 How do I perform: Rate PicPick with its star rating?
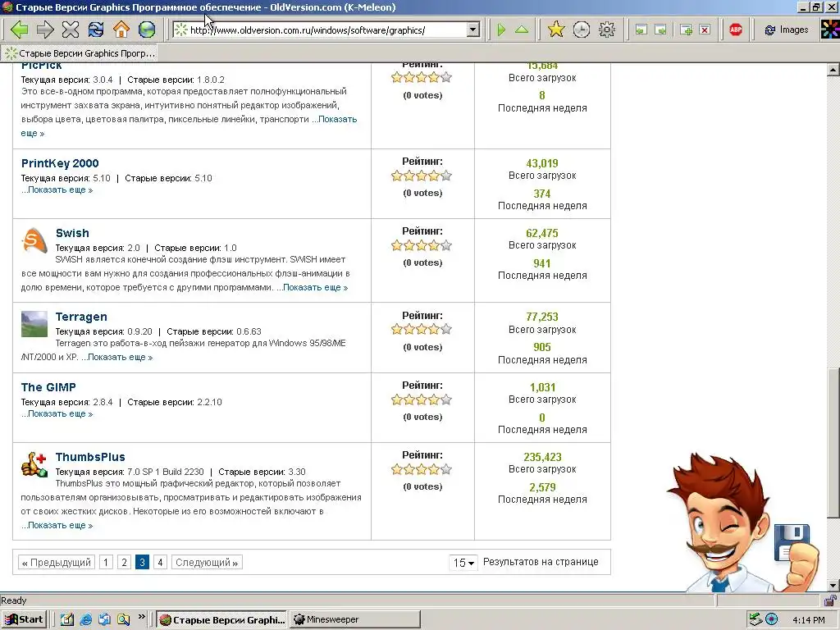(422, 78)
